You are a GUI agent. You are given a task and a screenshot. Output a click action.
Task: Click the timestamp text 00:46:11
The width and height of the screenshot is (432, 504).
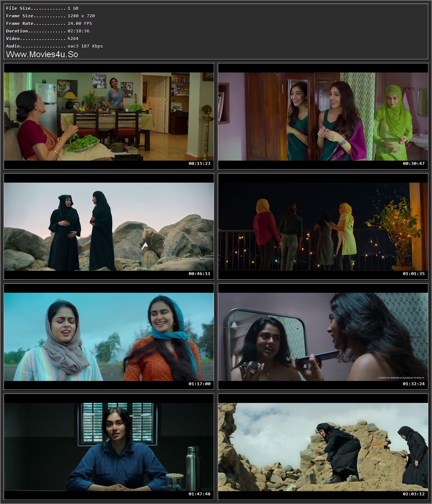pyautogui.click(x=199, y=274)
